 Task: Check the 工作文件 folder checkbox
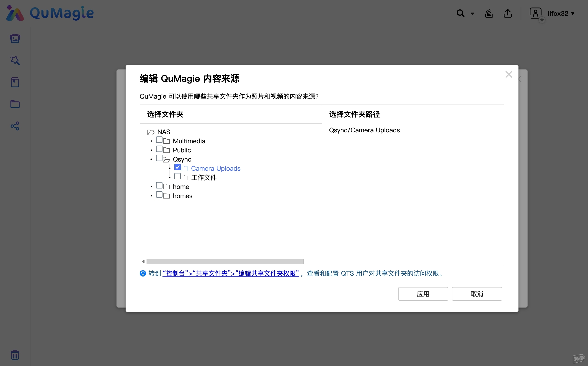pos(178,176)
